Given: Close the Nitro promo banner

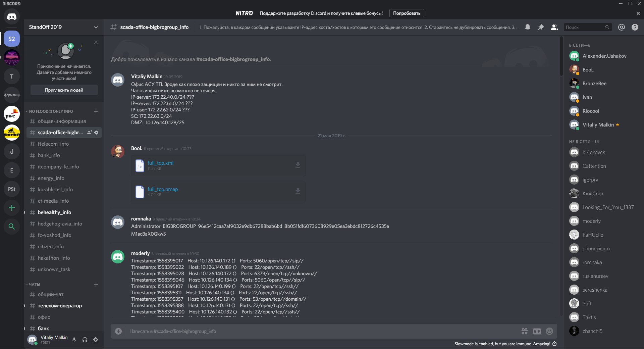Looking at the screenshot, I should pos(638,13).
